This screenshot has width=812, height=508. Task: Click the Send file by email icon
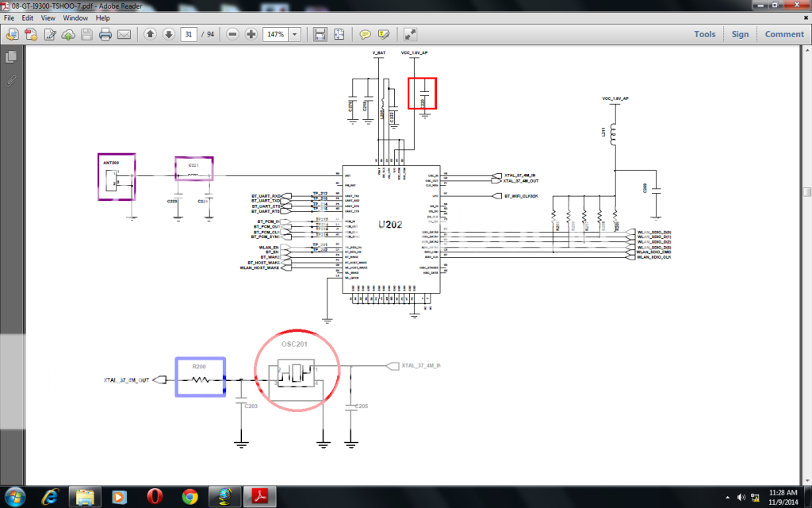(124, 34)
